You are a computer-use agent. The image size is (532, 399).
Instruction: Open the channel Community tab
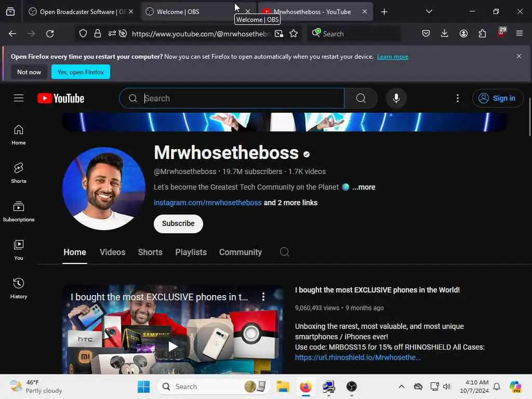click(x=241, y=252)
